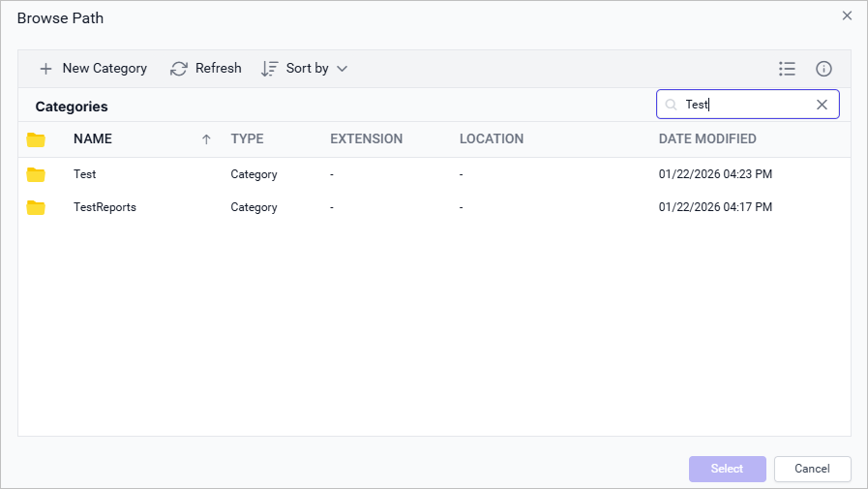Click the plus icon for New Category
This screenshot has width=868, height=489.
[45, 69]
